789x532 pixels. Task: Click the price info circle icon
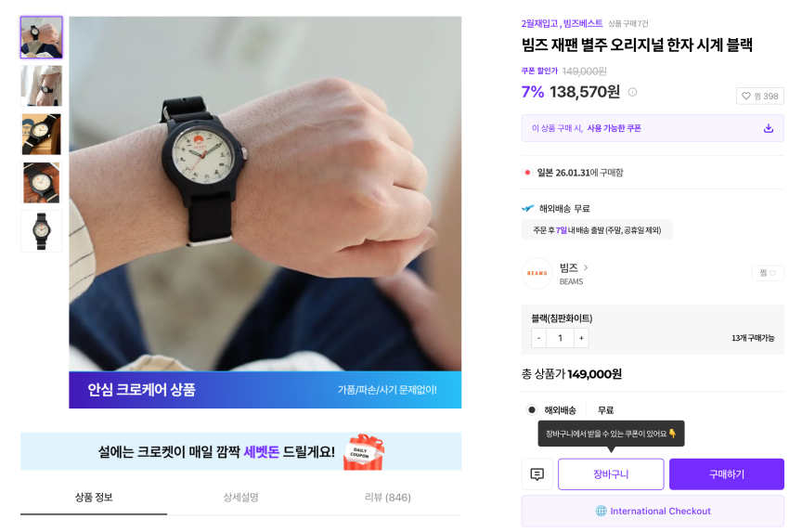click(632, 92)
